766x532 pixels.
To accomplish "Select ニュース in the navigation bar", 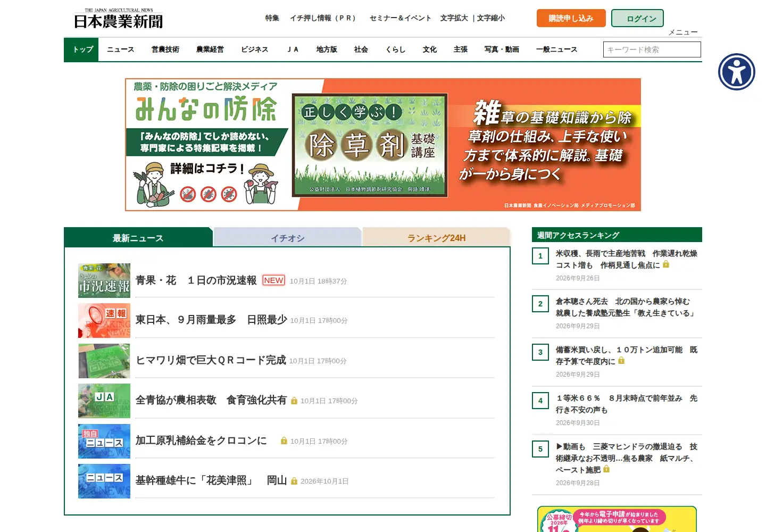I will 121,49.
